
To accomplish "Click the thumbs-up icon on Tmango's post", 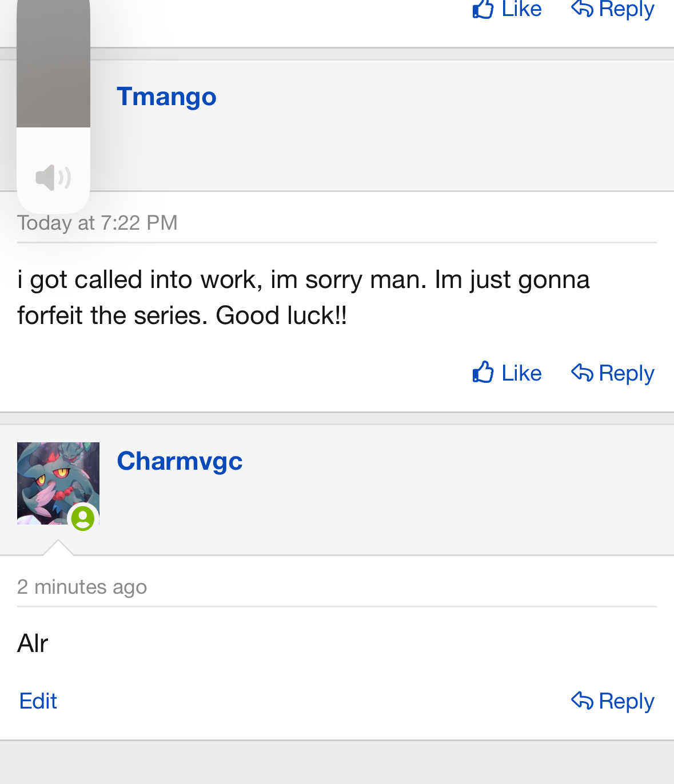I will pyautogui.click(x=483, y=372).
